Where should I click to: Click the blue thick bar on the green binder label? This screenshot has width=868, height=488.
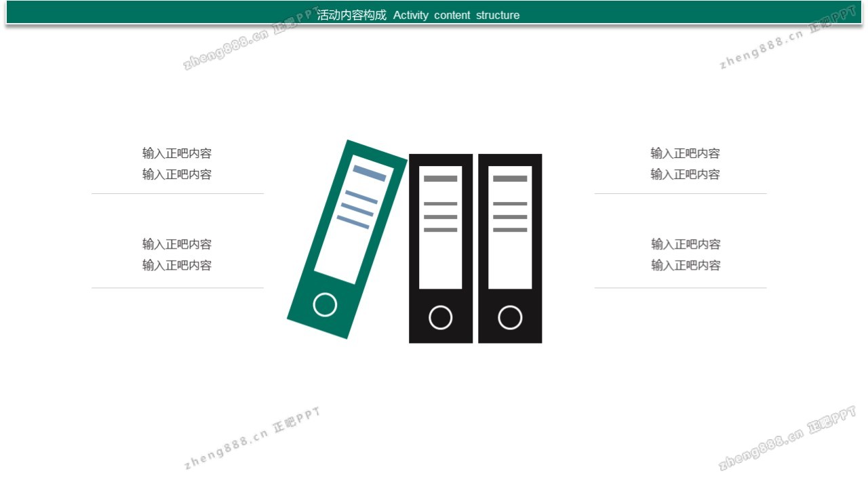[x=370, y=173]
